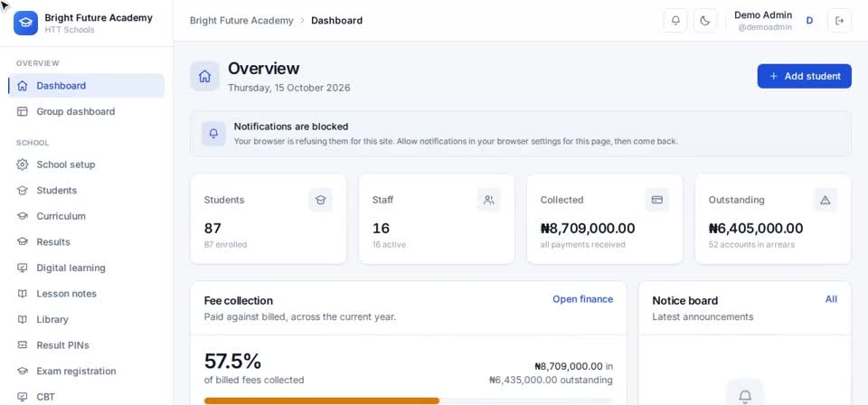Click the School setup gear icon
868x405 pixels.
(x=22, y=165)
